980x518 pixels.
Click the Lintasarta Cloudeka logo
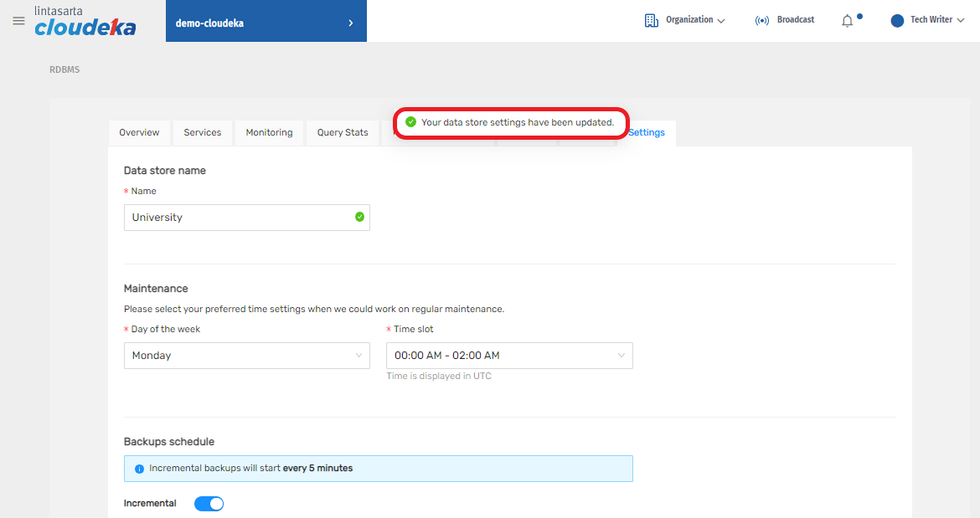(x=85, y=21)
